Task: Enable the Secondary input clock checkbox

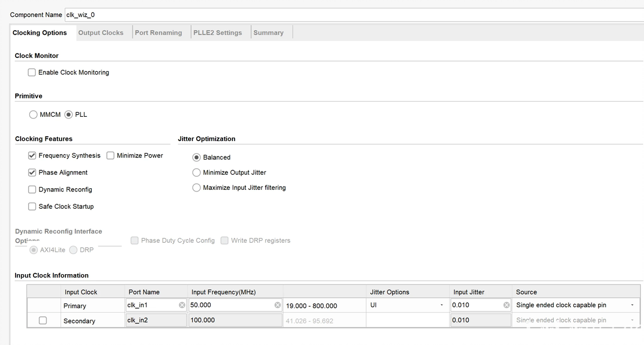Action: 43,321
